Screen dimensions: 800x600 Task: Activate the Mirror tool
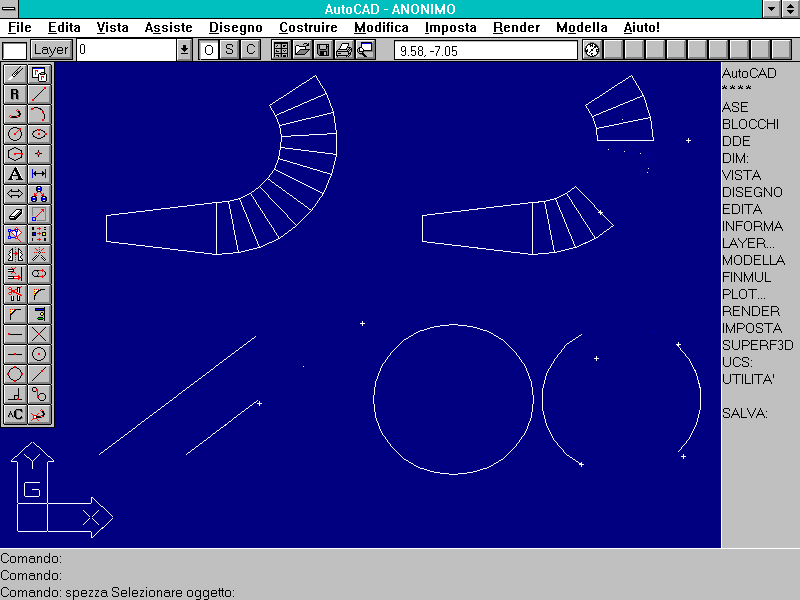pyautogui.click(x=15, y=253)
